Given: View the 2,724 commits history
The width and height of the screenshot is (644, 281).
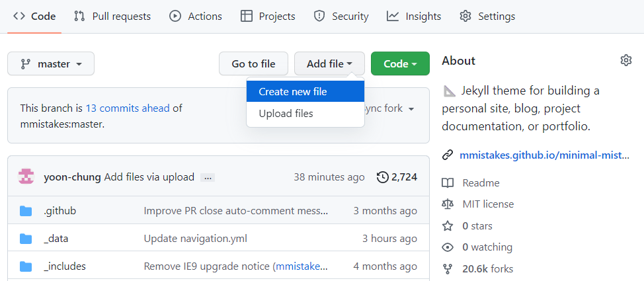Looking at the screenshot, I should click(x=397, y=177).
